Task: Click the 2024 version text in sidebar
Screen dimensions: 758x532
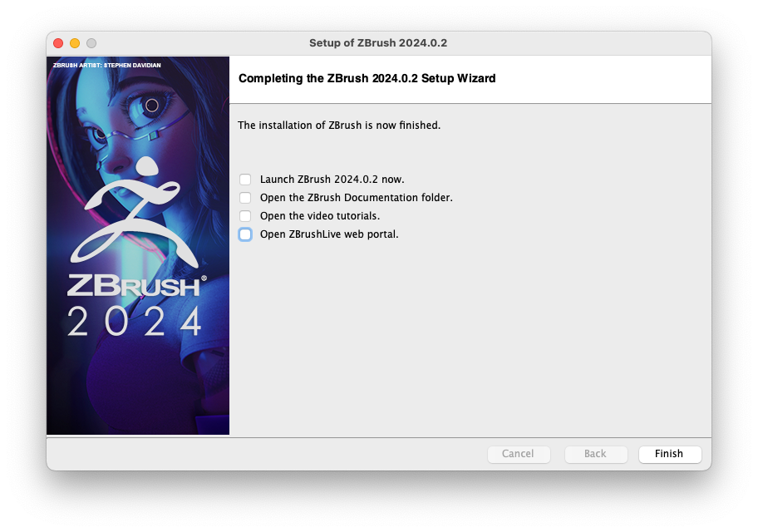Action: (137, 319)
